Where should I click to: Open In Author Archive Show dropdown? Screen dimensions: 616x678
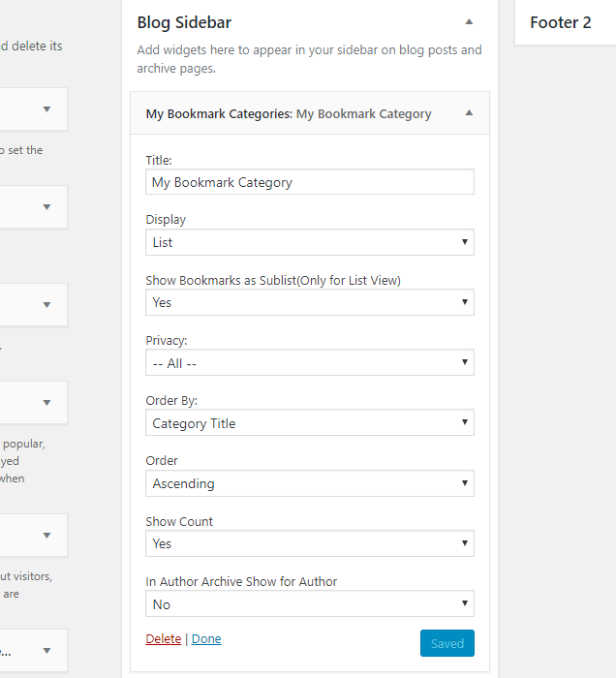click(310, 604)
